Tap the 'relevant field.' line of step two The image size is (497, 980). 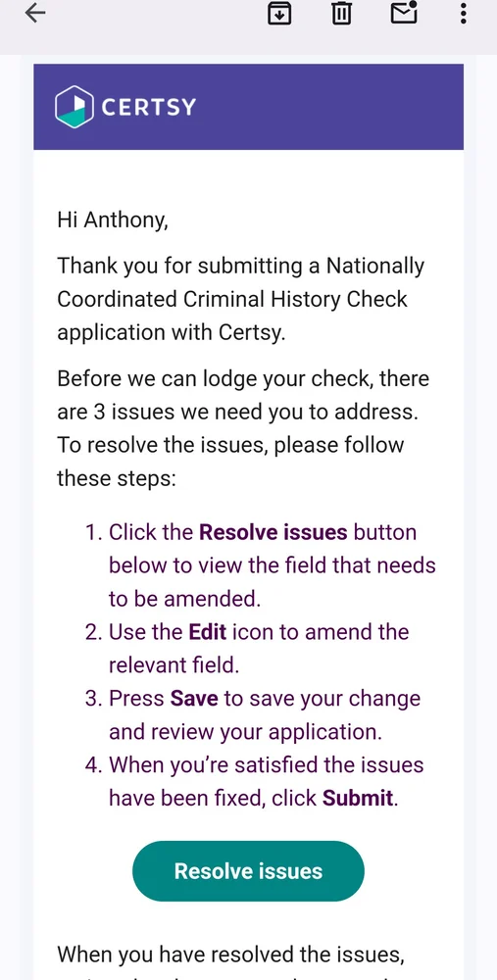[174, 664]
